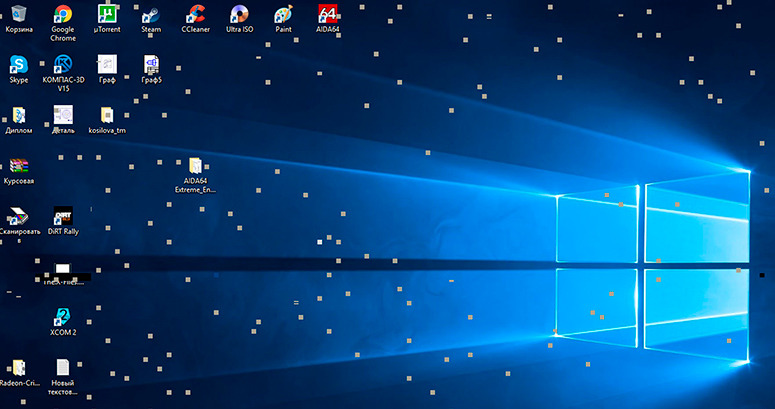The width and height of the screenshot is (775, 409).
Task: Select the КОМПАС-3D V15 shortcut
Action: point(63,65)
